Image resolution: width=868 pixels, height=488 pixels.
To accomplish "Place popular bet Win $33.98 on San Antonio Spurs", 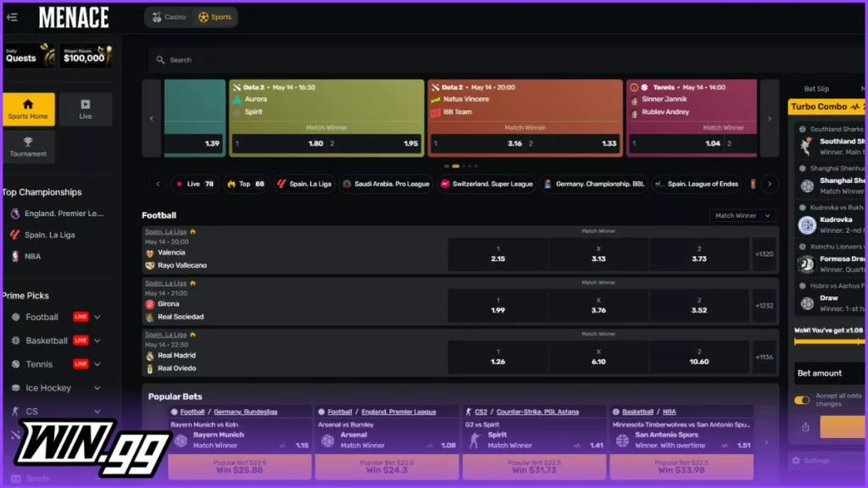I will [682, 467].
